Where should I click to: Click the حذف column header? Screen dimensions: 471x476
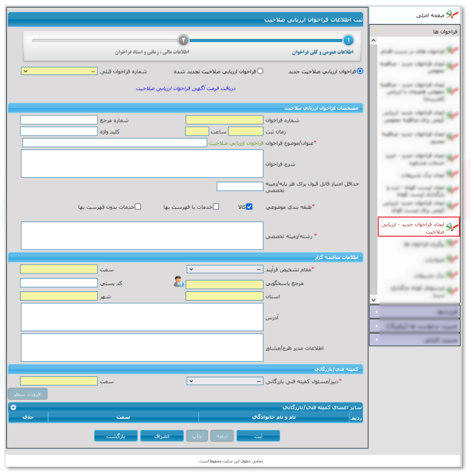click(x=28, y=417)
